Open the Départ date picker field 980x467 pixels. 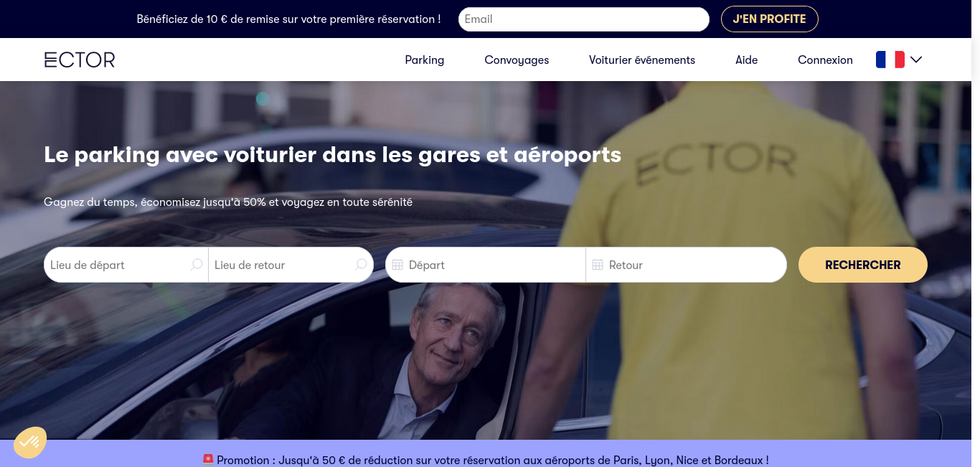click(x=486, y=265)
